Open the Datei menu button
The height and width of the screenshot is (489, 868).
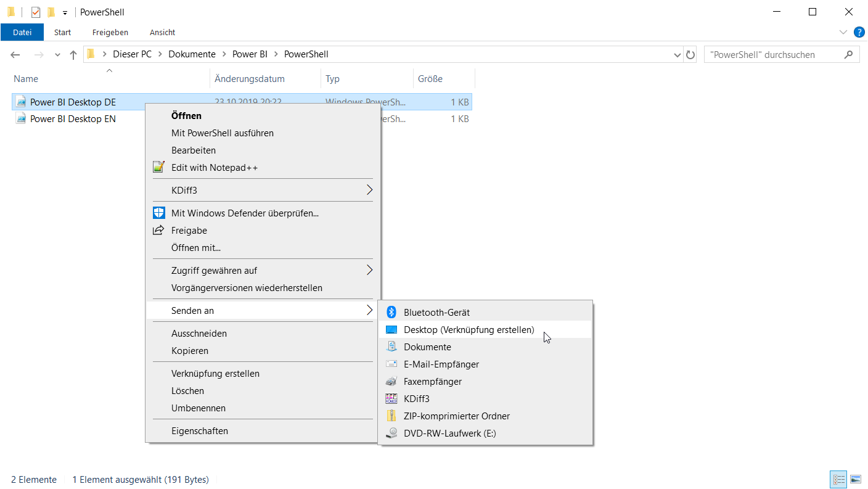click(x=22, y=32)
